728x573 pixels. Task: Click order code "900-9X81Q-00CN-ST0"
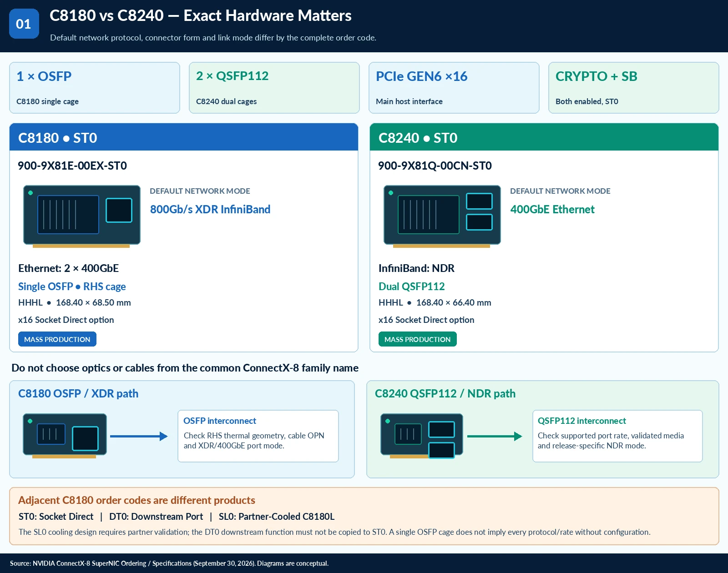[435, 166]
